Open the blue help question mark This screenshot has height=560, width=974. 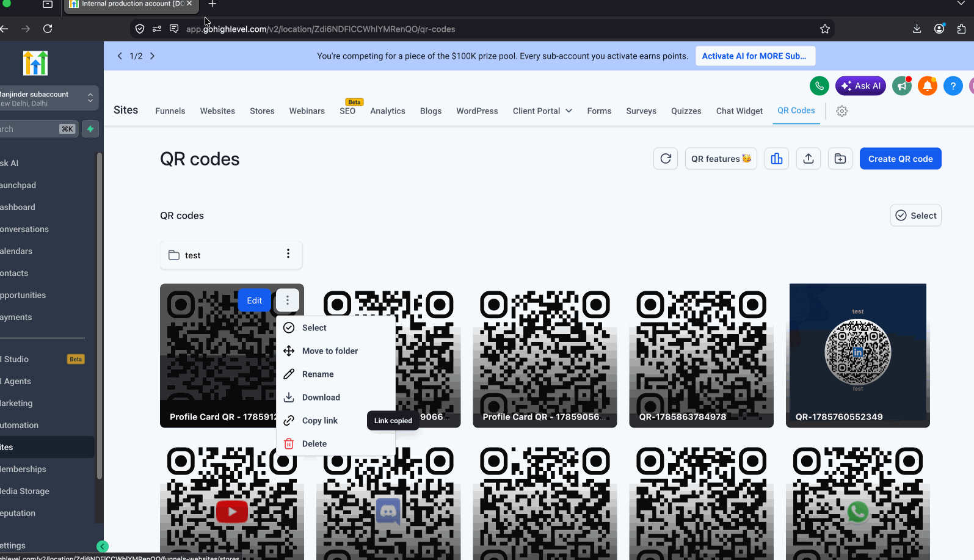(x=953, y=86)
